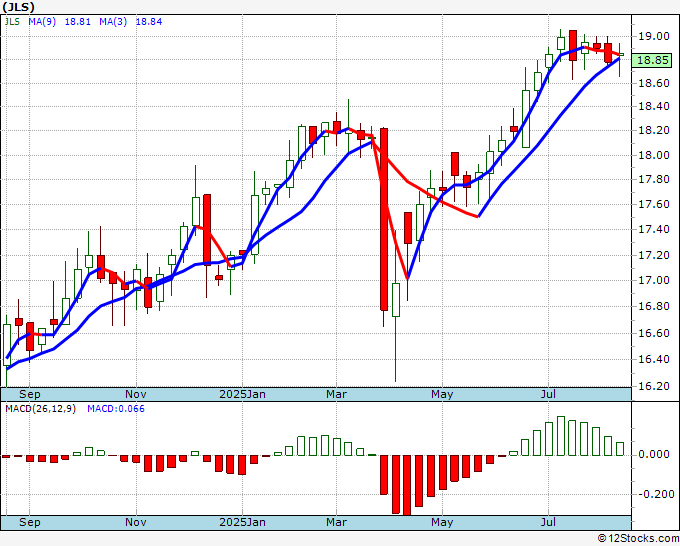Click the 19.00 price axis label
The height and width of the screenshot is (546, 680).
tap(654, 36)
